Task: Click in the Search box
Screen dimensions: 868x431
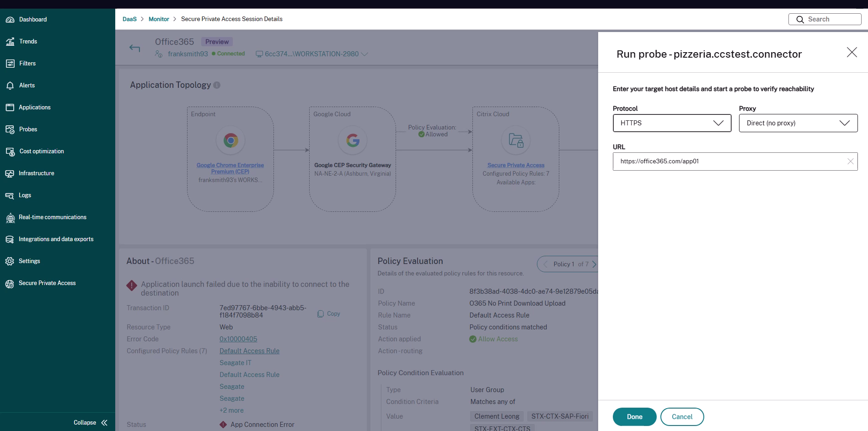Action: (x=825, y=19)
